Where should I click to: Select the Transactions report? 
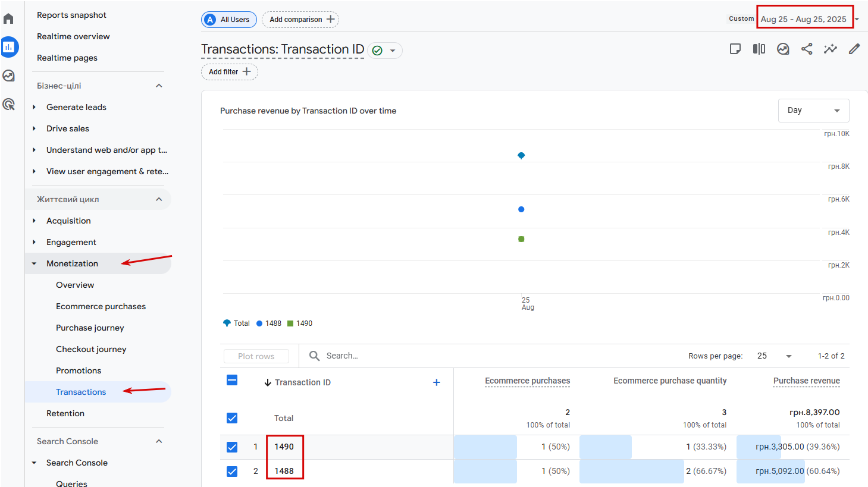pos(81,392)
